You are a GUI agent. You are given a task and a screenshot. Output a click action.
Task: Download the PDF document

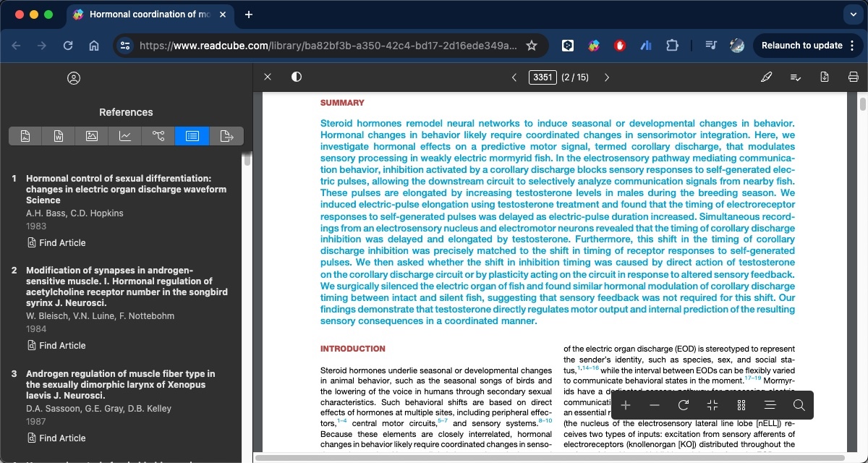tap(825, 77)
